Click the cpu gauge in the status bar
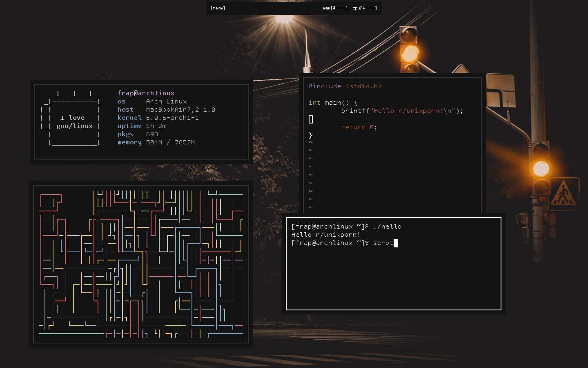Viewport: 588px width, 368px height. click(365, 7)
